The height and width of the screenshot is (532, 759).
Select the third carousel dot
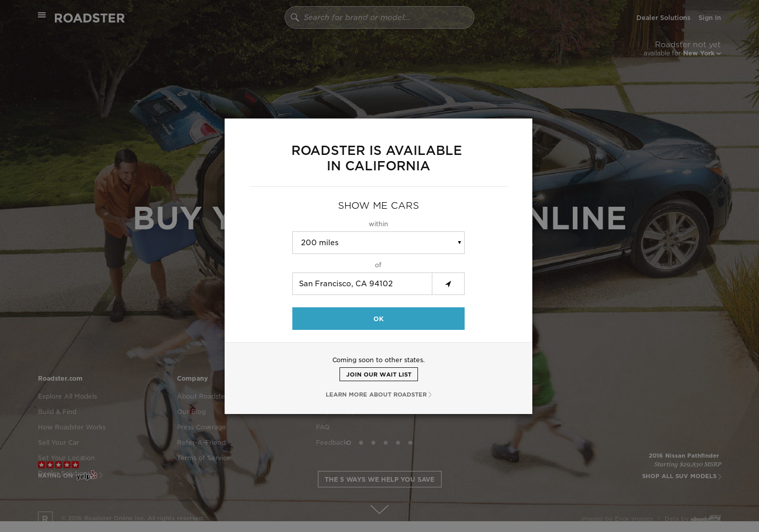coord(373,443)
